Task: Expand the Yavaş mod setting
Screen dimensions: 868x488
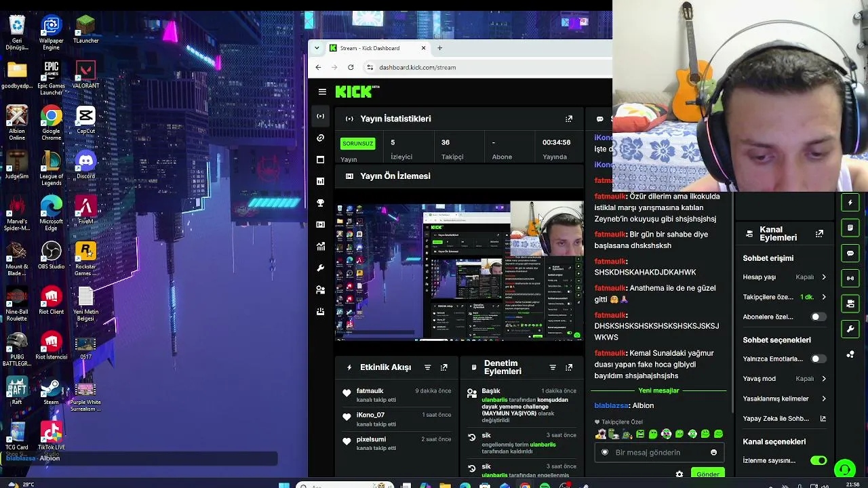Action: (785, 379)
